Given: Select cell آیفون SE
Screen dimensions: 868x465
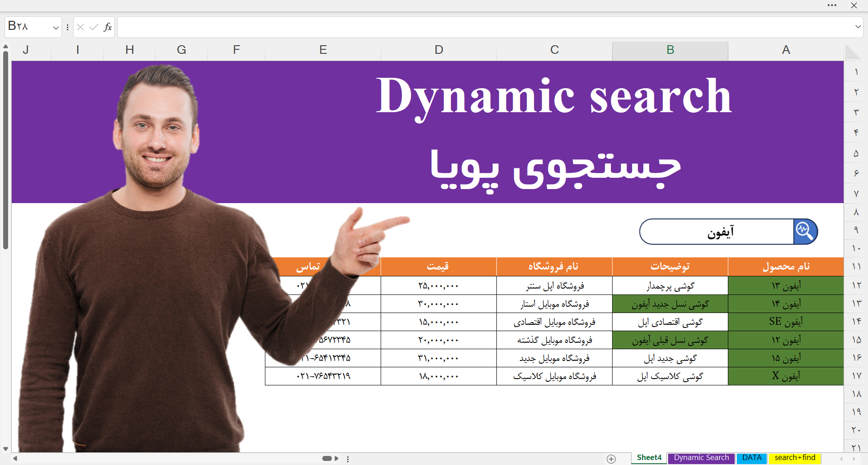Looking at the screenshot, I should 786,322.
